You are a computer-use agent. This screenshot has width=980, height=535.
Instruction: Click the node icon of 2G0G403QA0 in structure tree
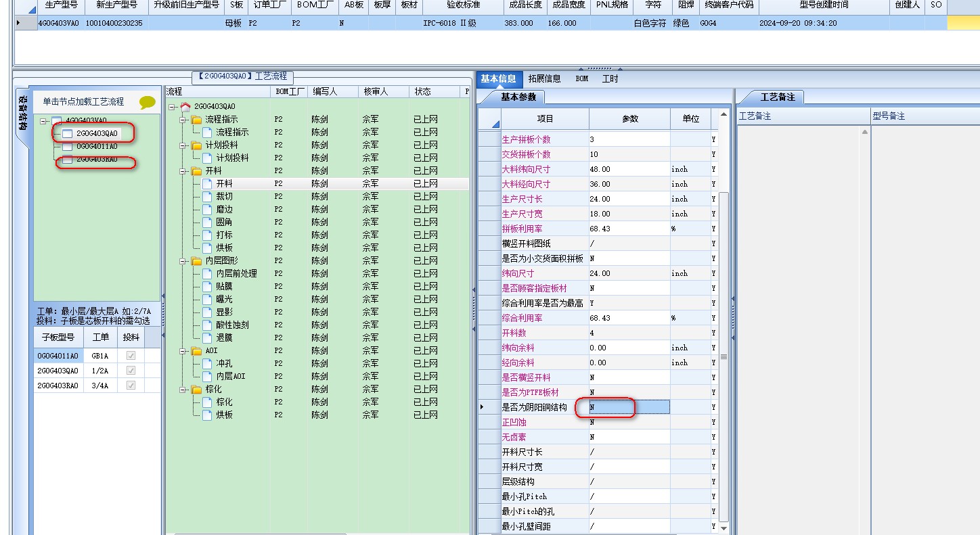[67, 134]
